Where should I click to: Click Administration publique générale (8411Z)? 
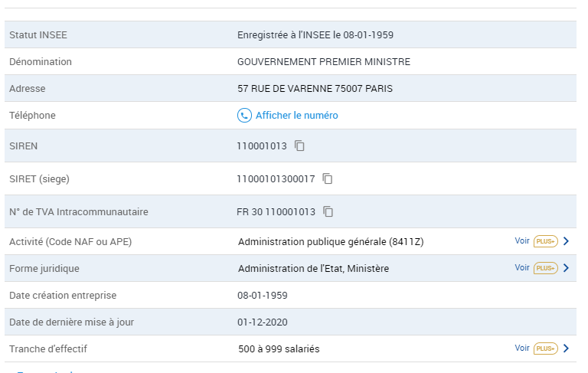[x=331, y=242]
